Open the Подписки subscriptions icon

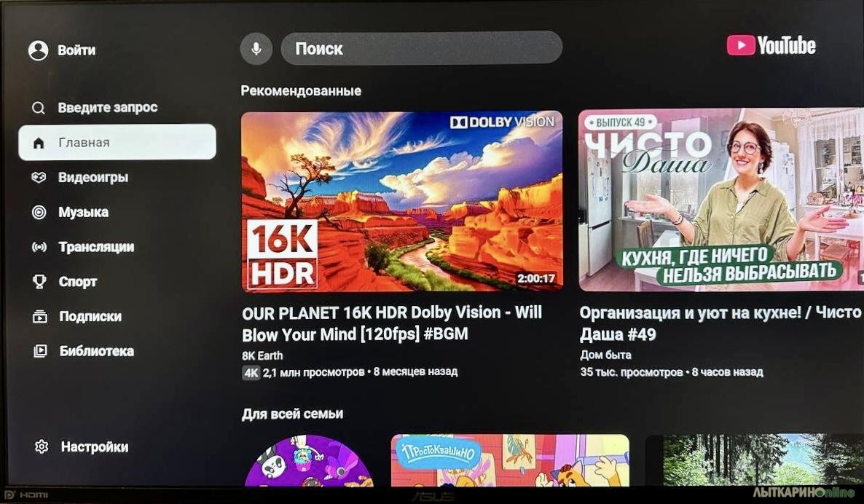[39, 316]
